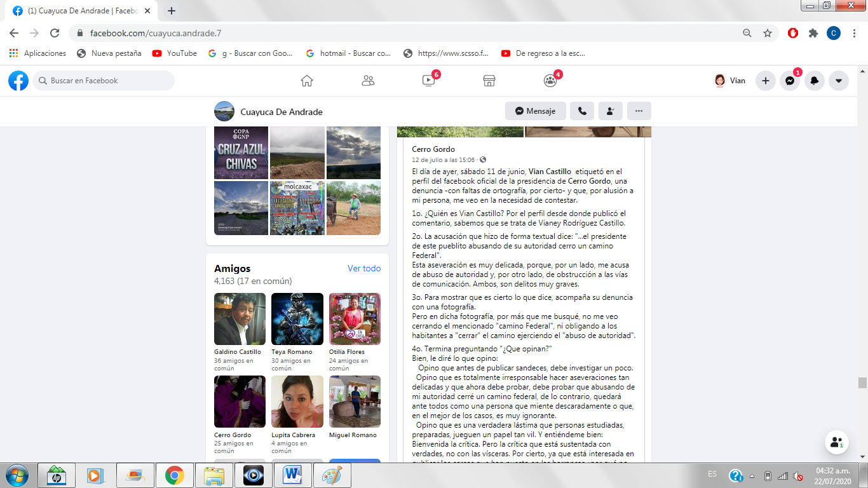Click the ES language indicator

(712, 475)
